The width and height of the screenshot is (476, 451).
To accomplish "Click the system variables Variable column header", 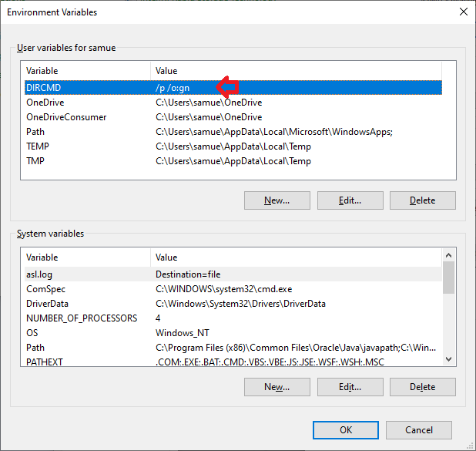I will point(88,257).
